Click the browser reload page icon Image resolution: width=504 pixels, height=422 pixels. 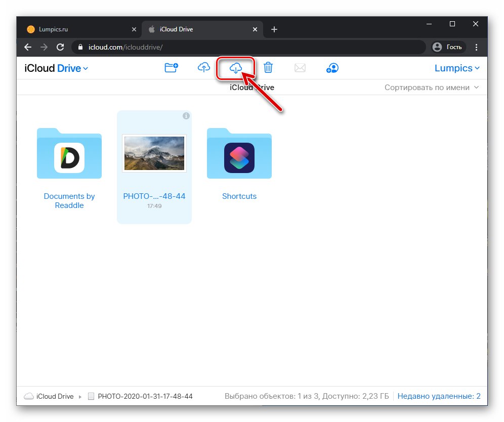click(x=60, y=47)
